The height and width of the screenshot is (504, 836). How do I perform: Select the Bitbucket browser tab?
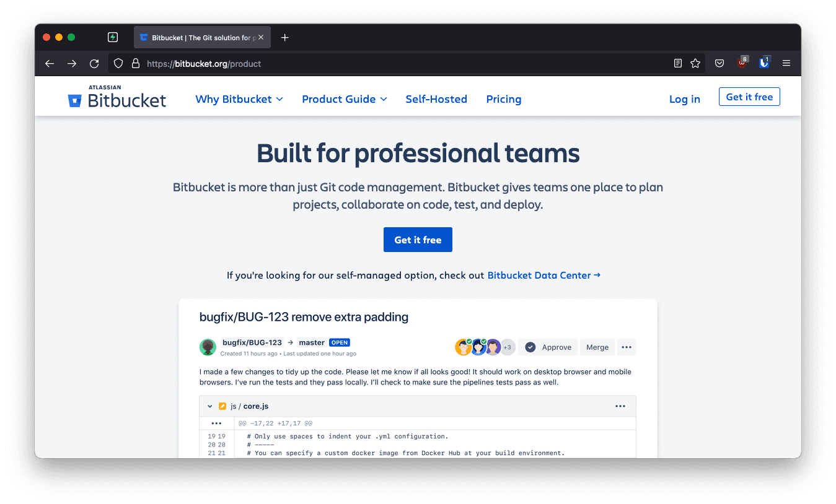(x=202, y=38)
